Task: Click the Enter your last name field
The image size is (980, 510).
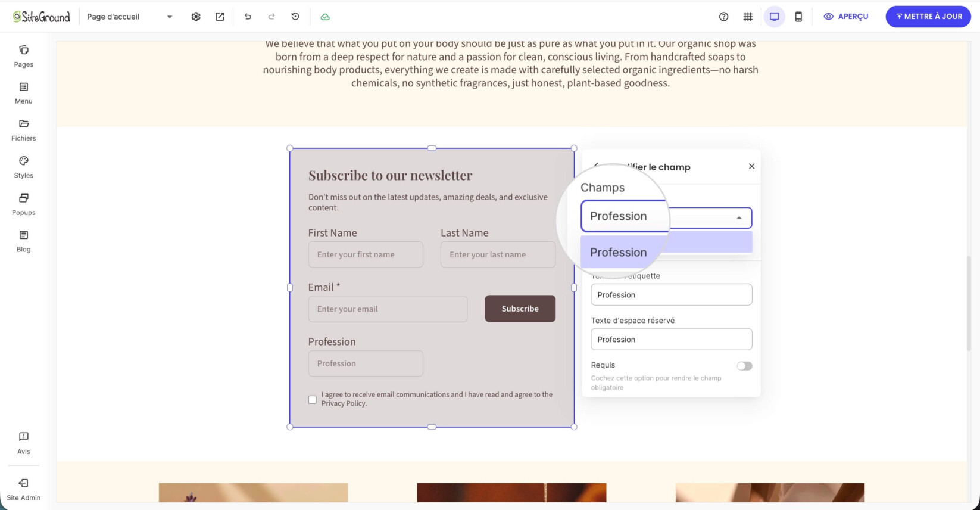Action: point(498,254)
